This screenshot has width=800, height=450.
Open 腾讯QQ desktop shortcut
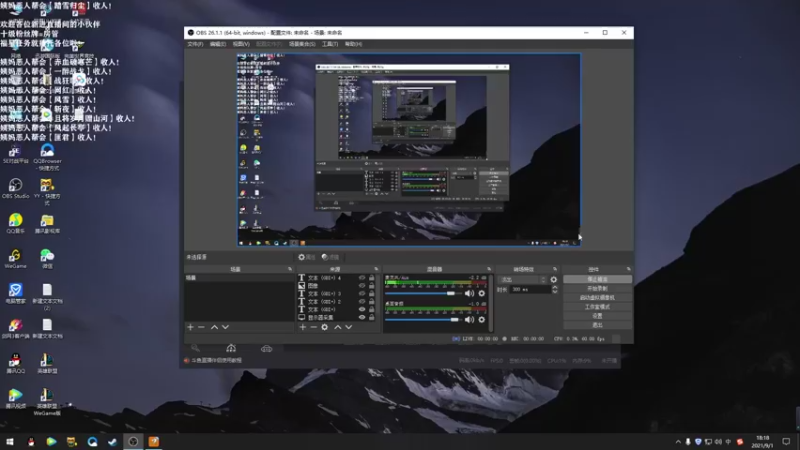[x=15, y=364]
